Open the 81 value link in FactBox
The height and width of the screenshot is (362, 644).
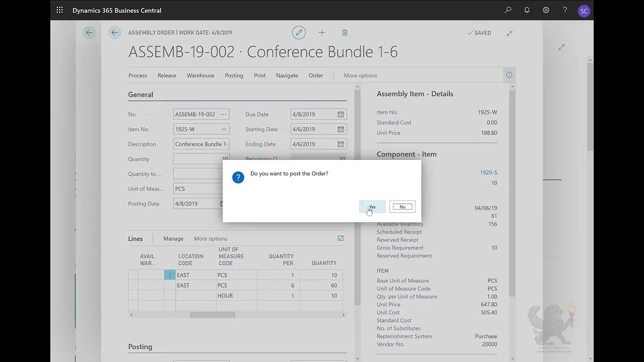pos(494,216)
